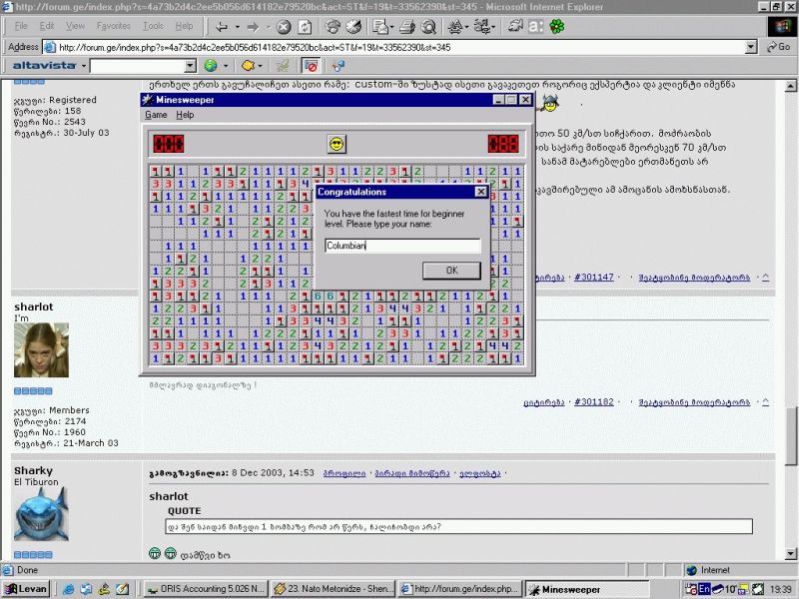Open the address bar dropdown arrow
Viewport: 799px width, 599px height.
(751, 47)
